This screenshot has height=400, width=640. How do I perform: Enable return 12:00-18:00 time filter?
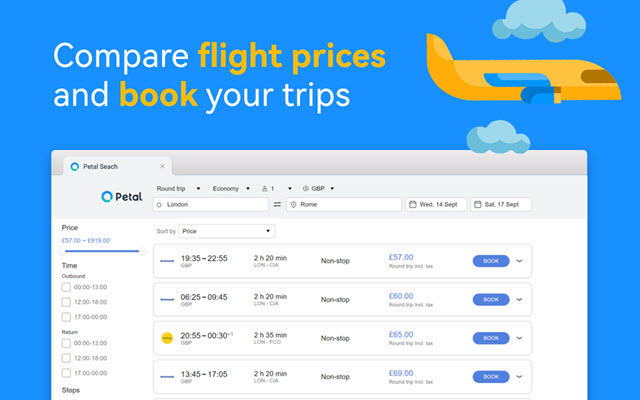click(x=66, y=357)
